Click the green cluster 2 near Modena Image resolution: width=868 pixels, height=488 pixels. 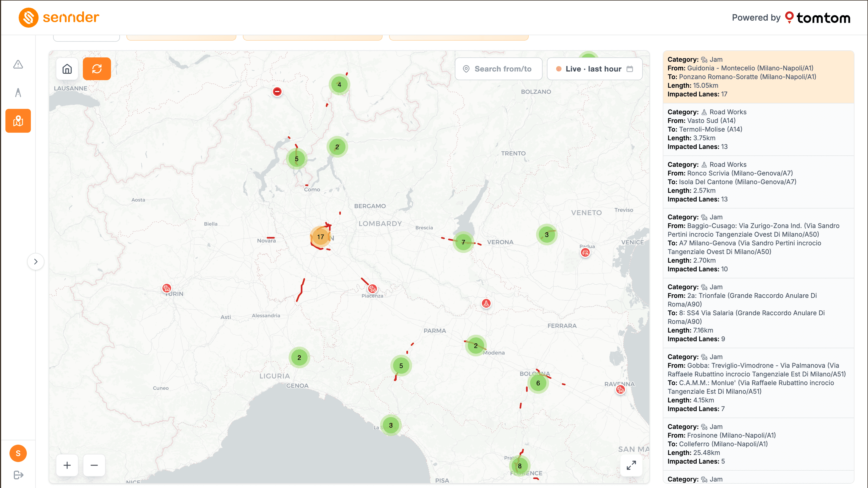[476, 346]
